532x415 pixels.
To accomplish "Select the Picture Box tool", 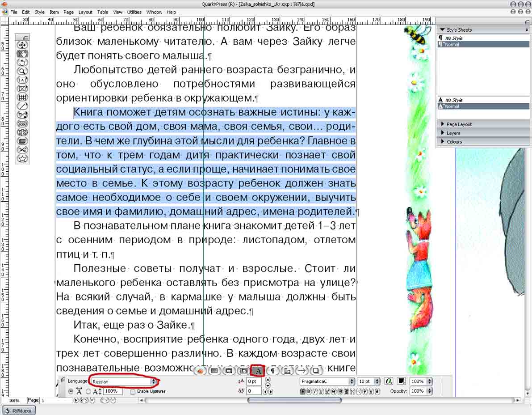I will [22, 89].
